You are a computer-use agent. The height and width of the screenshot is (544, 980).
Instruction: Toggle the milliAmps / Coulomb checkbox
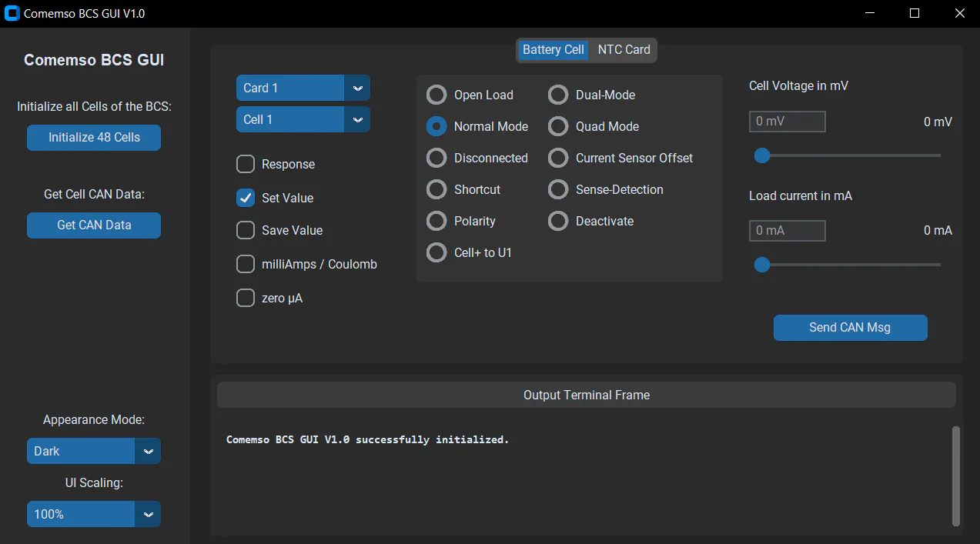tap(246, 264)
